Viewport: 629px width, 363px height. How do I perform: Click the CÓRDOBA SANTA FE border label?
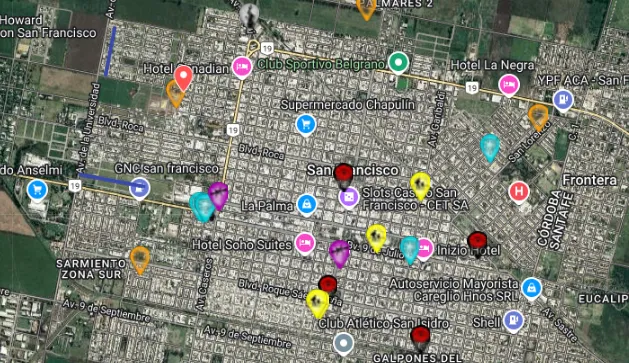[555, 220]
